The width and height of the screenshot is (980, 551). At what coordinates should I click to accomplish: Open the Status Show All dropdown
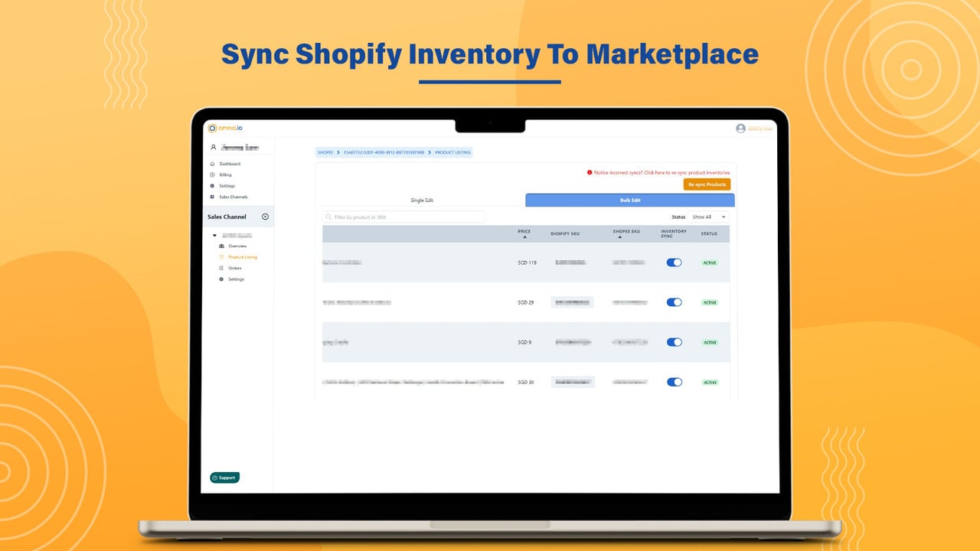tap(708, 217)
